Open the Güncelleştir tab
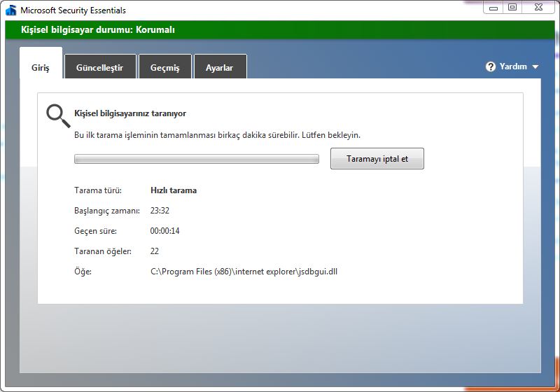This screenshot has height=392, width=560. click(x=100, y=67)
